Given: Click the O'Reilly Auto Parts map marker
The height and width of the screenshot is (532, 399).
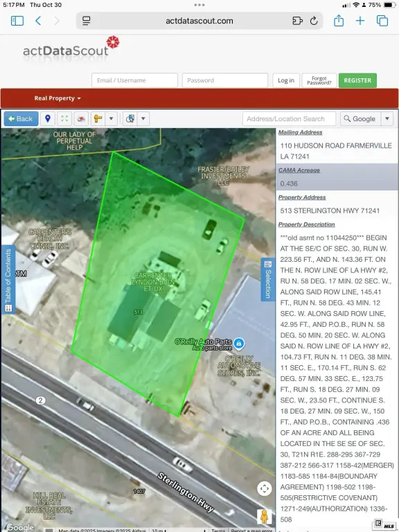Looking at the screenshot, I should (239, 343).
